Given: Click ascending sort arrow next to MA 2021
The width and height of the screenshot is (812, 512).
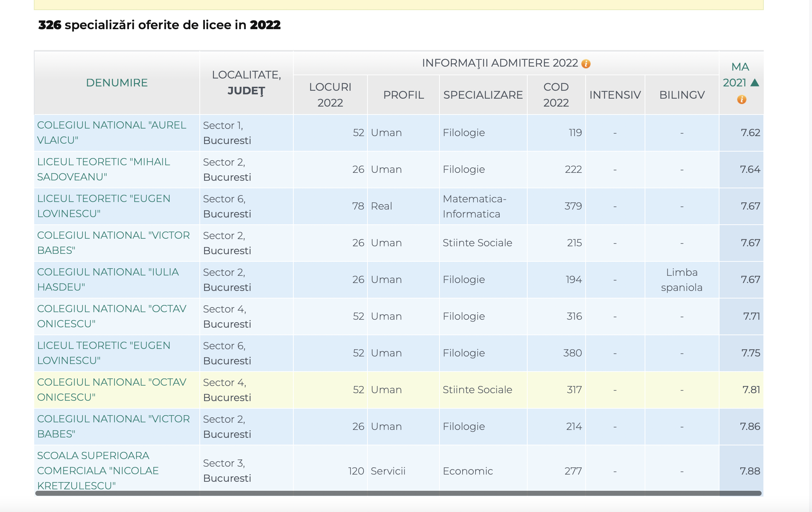Looking at the screenshot, I should (x=755, y=83).
